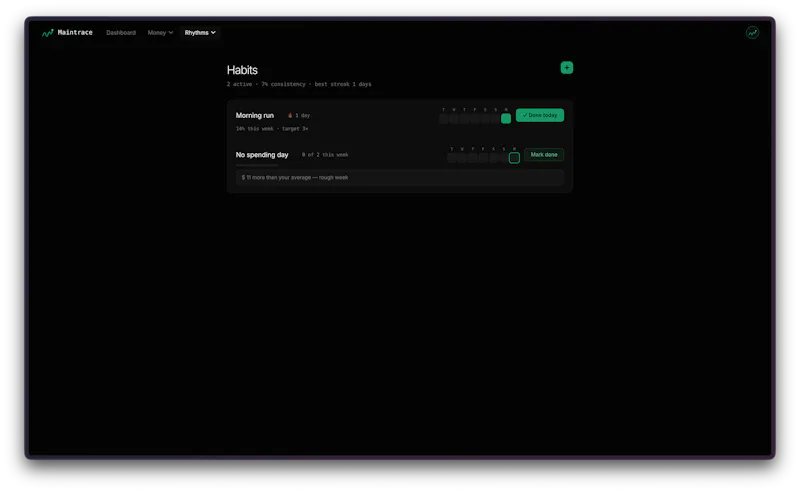Image resolution: width=800 pixels, height=492 pixels.
Task: Click the No spending day progress bar
Action: tap(257, 165)
